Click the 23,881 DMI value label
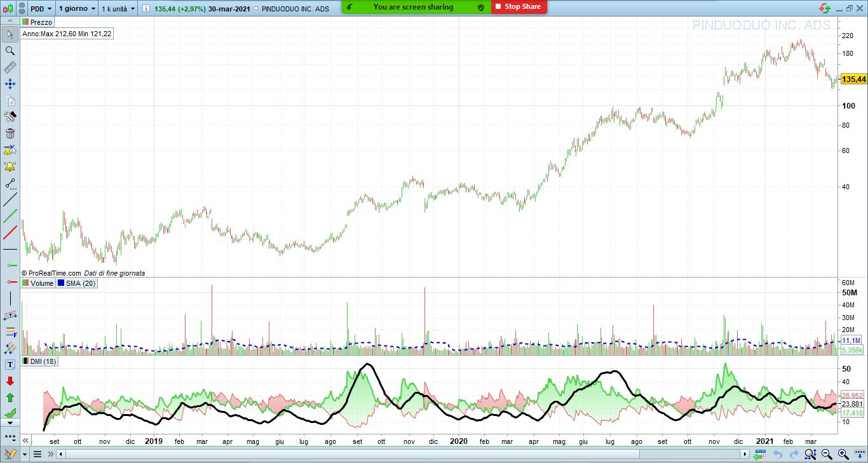This screenshot has height=463, width=868. [852, 404]
